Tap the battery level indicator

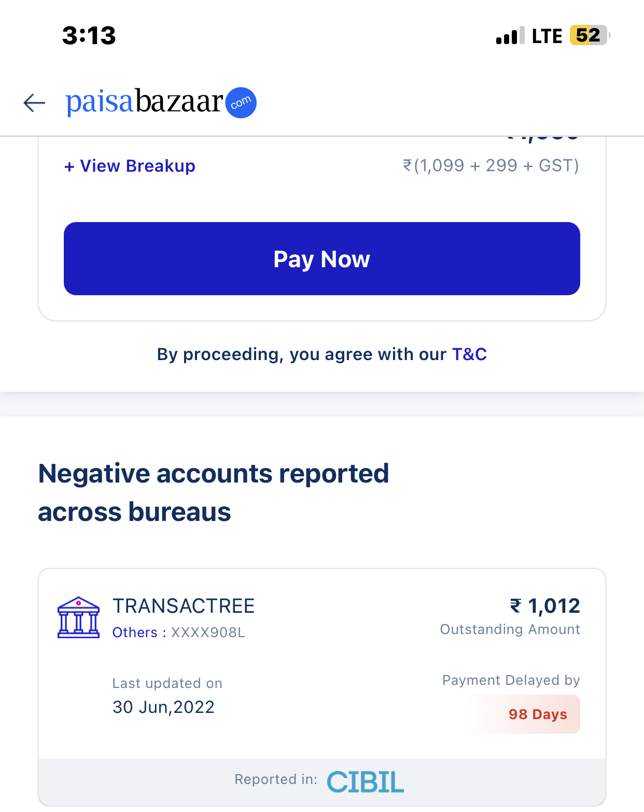(590, 36)
